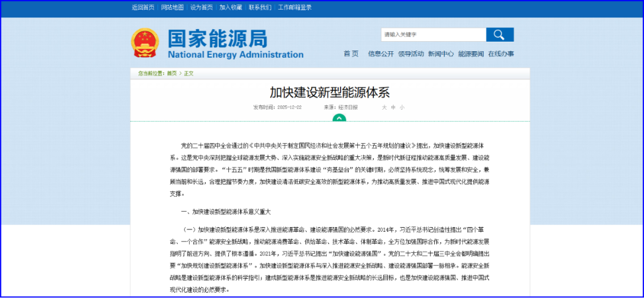Screen dimensions: 644x298
Task: Click 首页 in the breadcrumb path
Action: pyautogui.click(x=172, y=73)
